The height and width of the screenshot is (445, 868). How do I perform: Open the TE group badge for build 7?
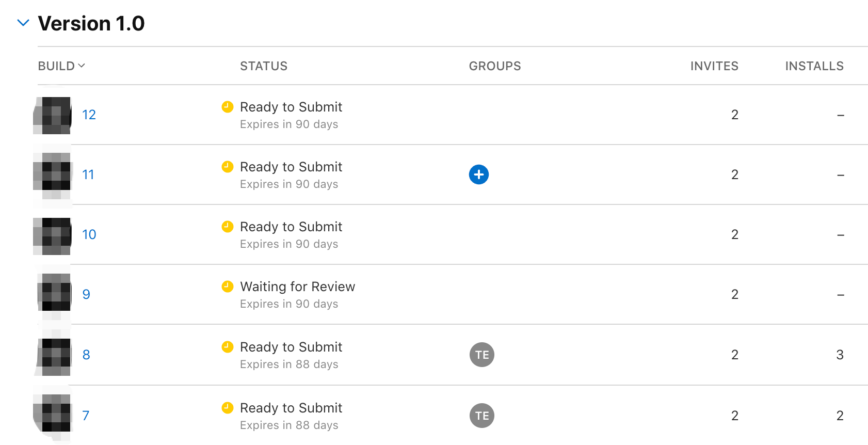point(481,416)
